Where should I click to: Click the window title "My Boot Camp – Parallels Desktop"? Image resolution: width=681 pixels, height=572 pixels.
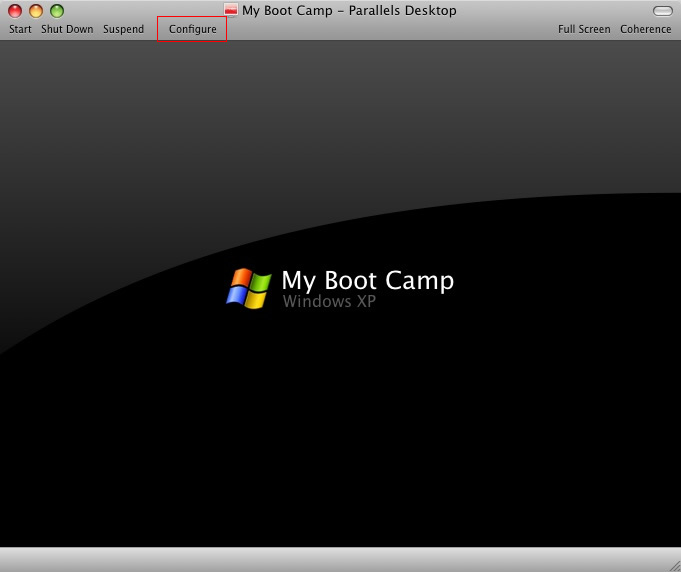(x=349, y=10)
